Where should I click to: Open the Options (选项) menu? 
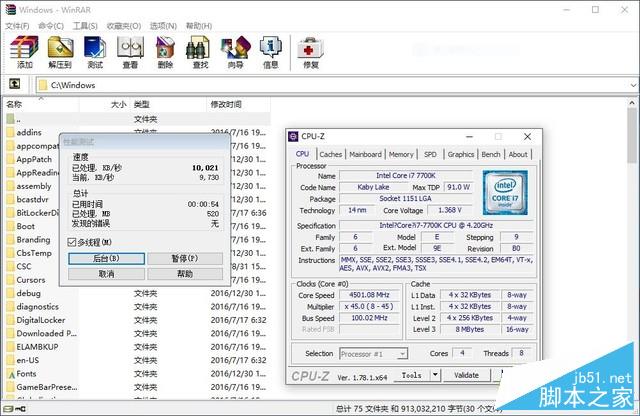tap(163, 26)
